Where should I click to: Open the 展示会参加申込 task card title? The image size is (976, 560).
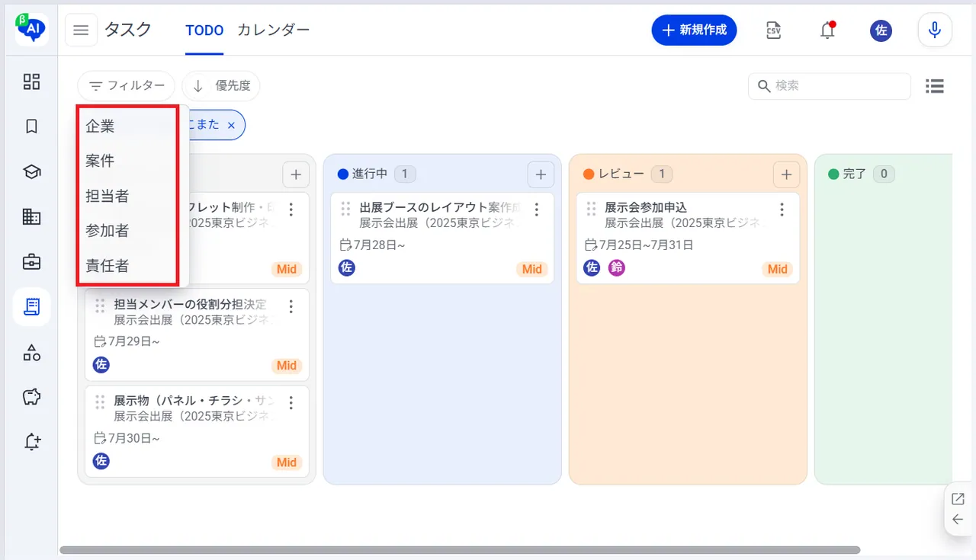pyautogui.click(x=646, y=207)
